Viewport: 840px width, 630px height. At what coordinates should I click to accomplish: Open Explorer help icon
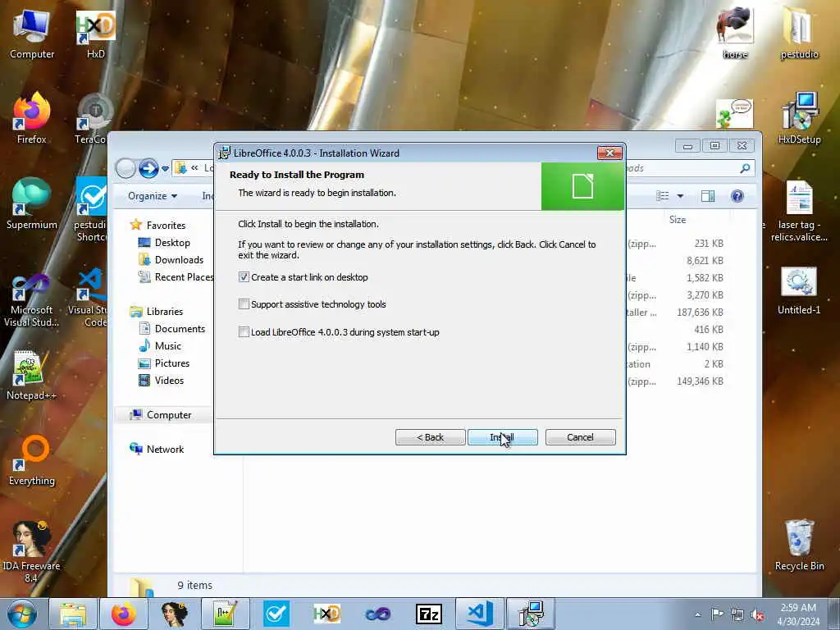click(x=737, y=196)
